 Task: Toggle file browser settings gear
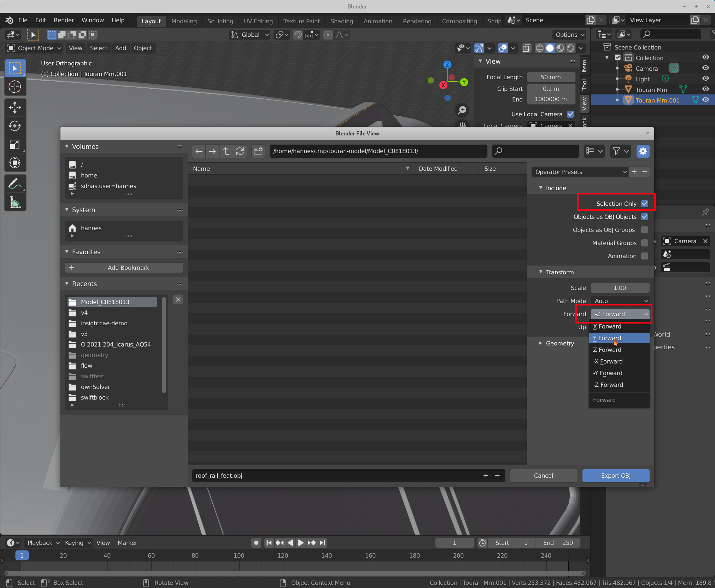tap(643, 151)
